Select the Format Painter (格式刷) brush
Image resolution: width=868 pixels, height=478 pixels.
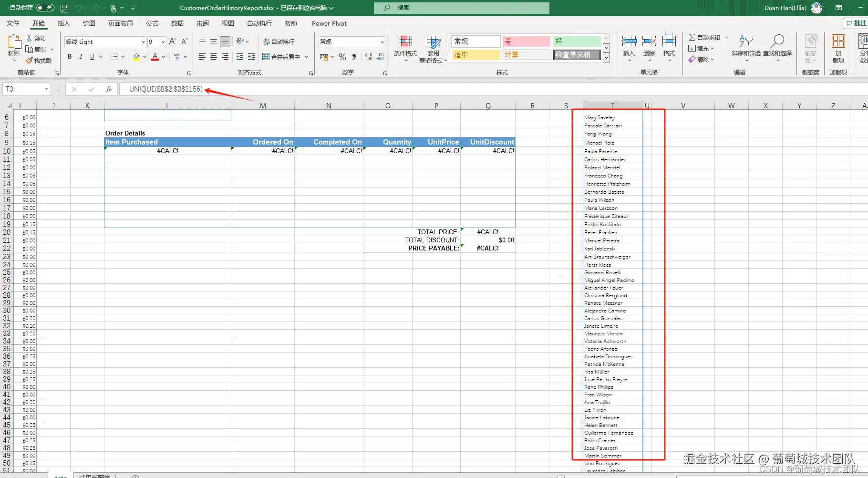(x=30, y=61)
